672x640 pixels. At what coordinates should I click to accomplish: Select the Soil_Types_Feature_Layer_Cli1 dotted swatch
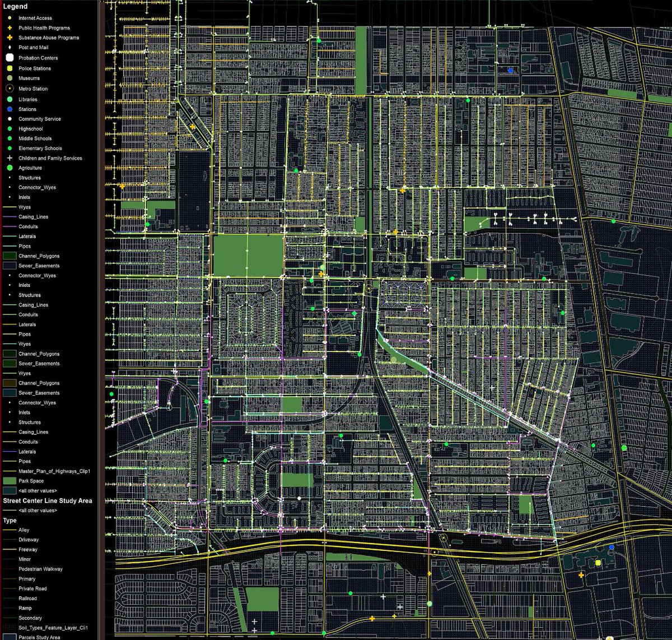[10, 628]
